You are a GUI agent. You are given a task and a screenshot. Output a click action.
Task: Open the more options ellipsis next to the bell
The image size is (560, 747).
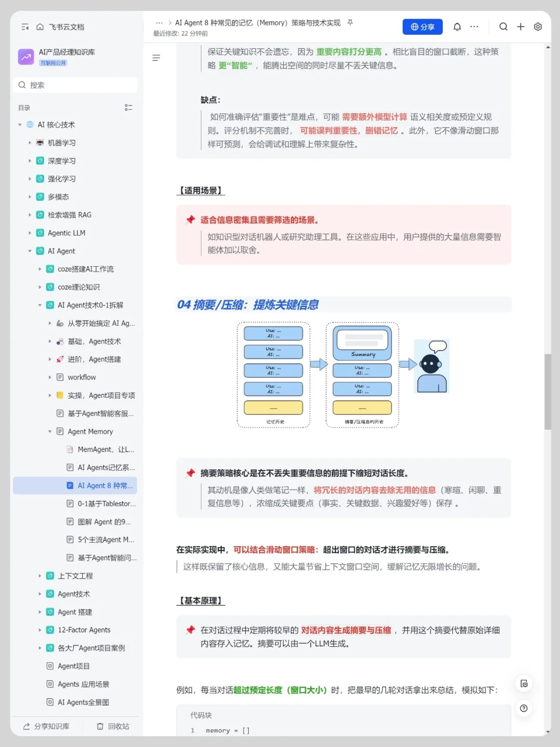tap(474, 27)
